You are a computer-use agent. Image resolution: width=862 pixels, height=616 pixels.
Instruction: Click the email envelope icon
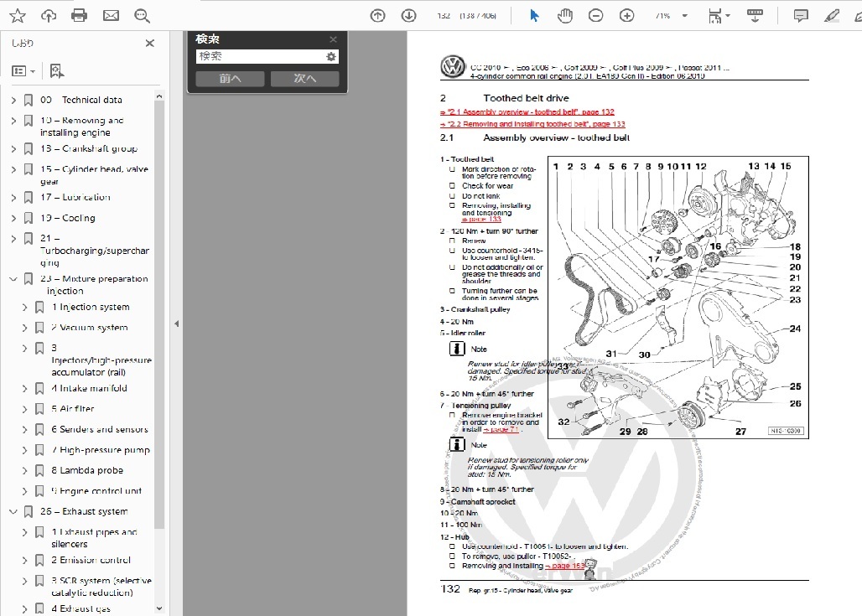[111, 15]
